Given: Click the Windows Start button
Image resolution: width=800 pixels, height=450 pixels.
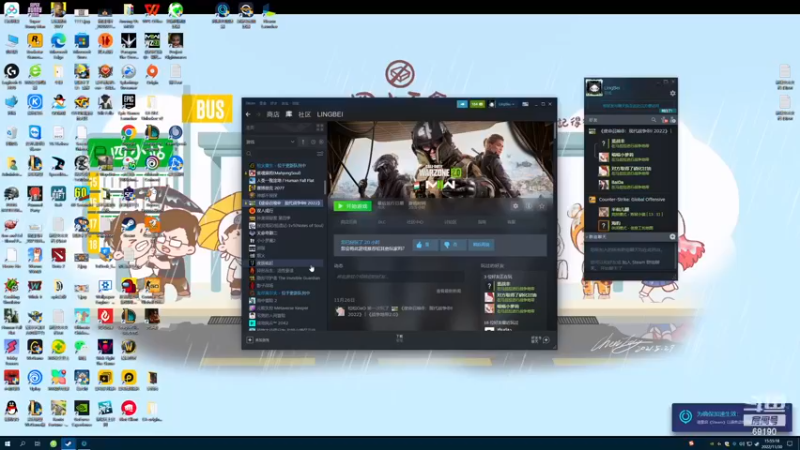Looking at the screenshot, I should 7,444.
